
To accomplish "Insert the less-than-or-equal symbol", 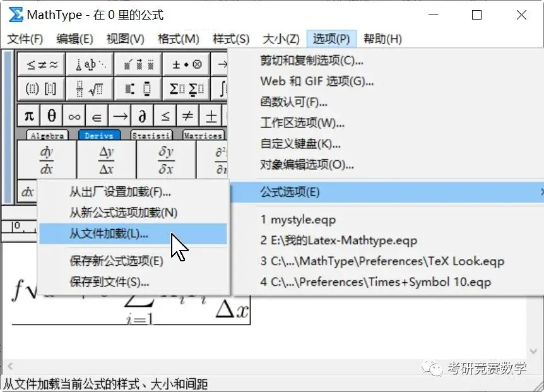I will (x=165, y=116).
